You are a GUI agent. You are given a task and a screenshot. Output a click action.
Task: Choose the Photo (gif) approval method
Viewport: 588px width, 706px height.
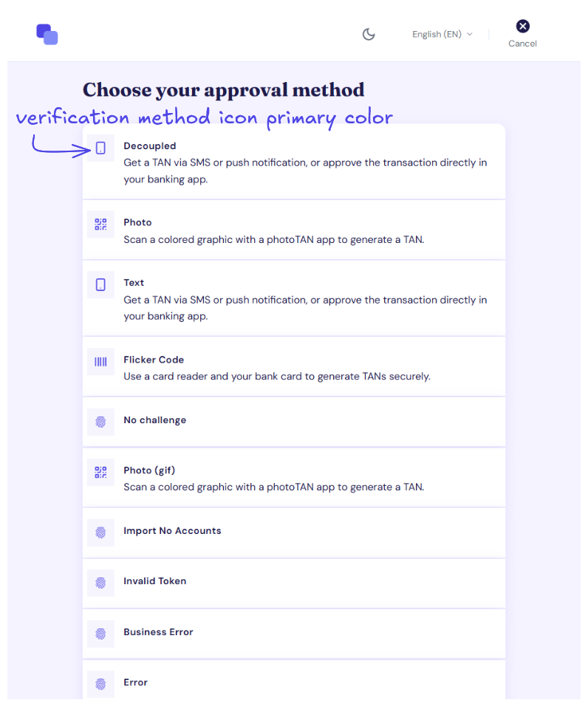[x=293, y=477]
